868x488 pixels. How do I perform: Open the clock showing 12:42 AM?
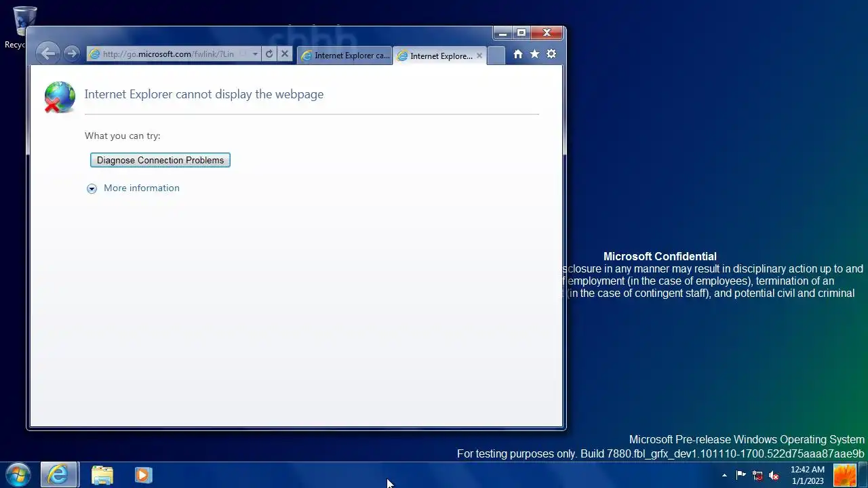[x=808, y=475]
